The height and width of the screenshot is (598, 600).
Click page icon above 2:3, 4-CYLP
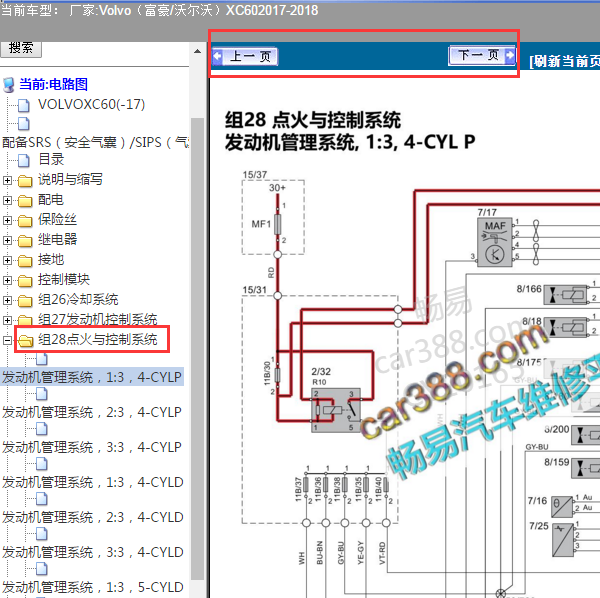[41, 394]
